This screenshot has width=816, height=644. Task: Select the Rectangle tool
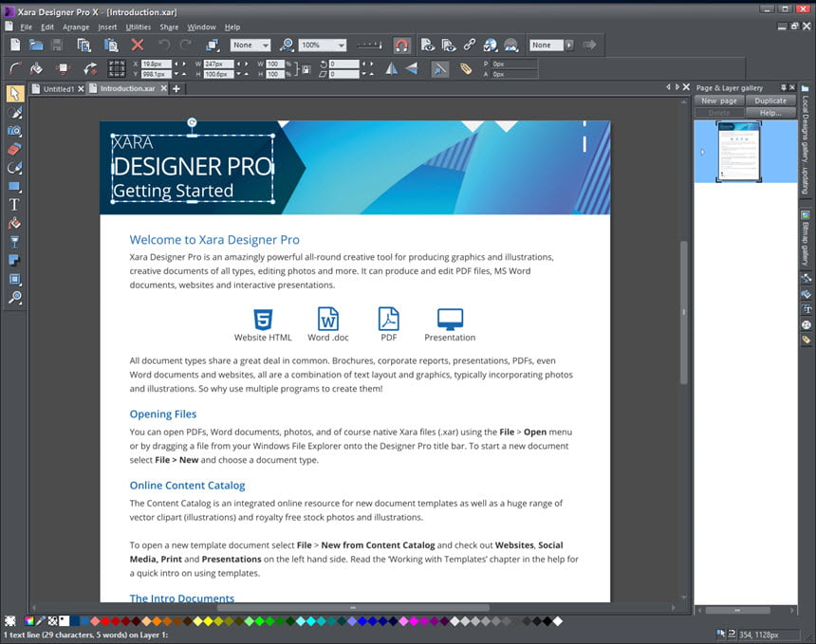click(x=14, y=186)
